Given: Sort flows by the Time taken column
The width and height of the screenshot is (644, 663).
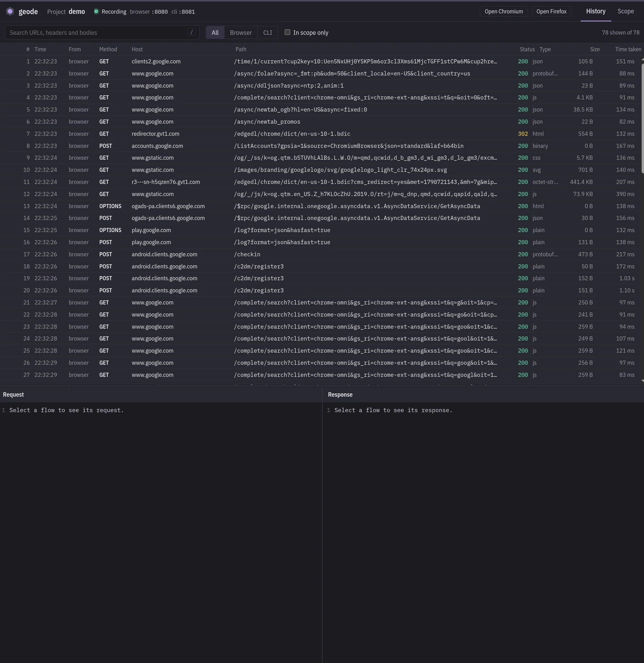Looking at the screenshot, I should tap(628, 50).
